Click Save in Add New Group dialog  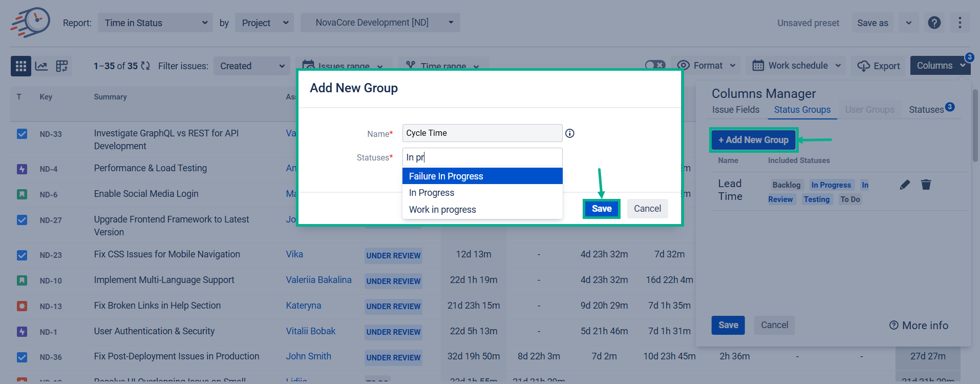[601, 209]
